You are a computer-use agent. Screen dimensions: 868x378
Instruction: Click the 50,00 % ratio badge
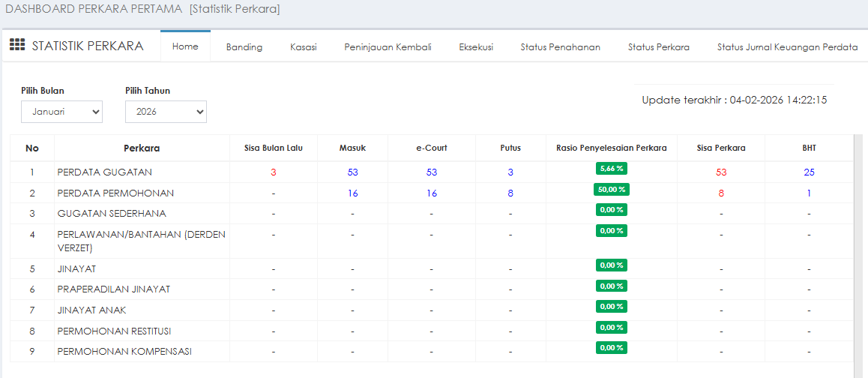pos(612,189)
